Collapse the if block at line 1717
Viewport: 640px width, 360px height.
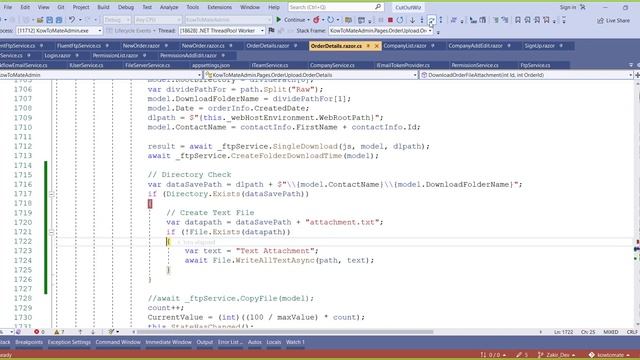(x=51, y=194)
